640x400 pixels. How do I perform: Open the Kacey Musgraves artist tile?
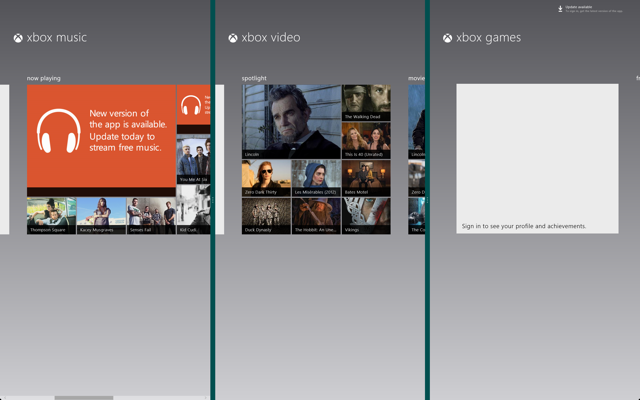[x=101, y=216]
